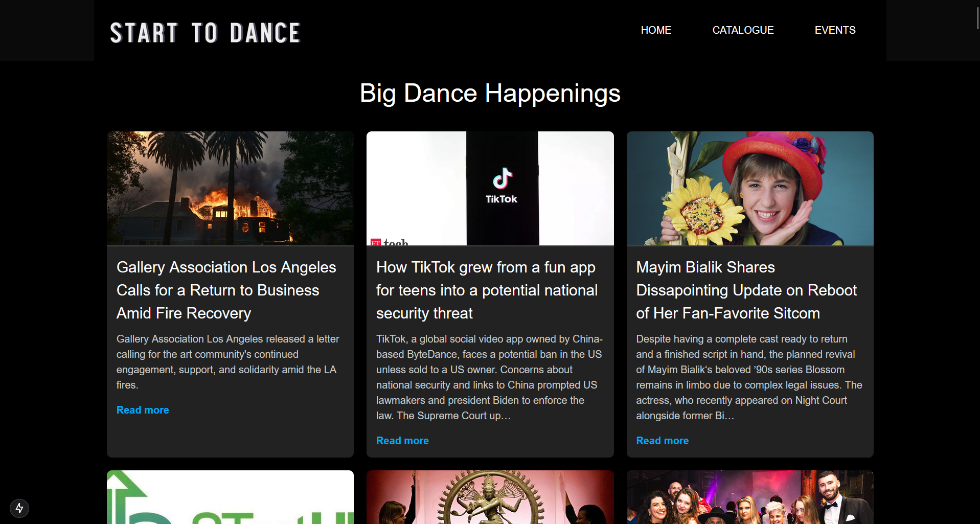This screenshot has height=524, width=980.
Task: Read more on the TikTok article
Action: click(x=402, y=441)
